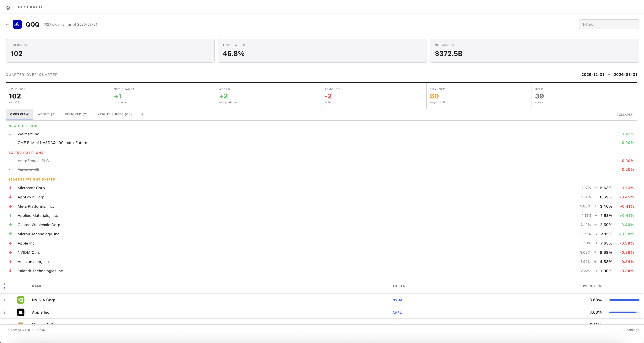
Task: Go back using the left arrow
Action: 7,24
